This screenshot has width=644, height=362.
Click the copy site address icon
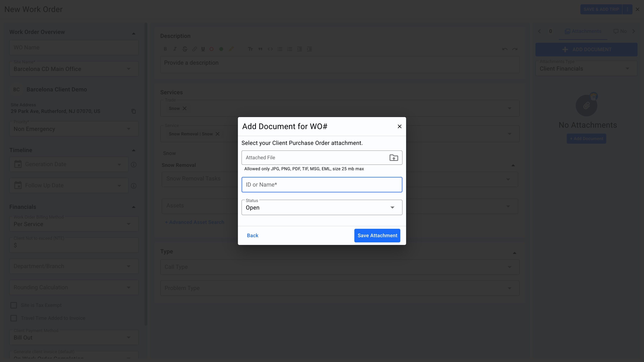[x=134, y=111]
